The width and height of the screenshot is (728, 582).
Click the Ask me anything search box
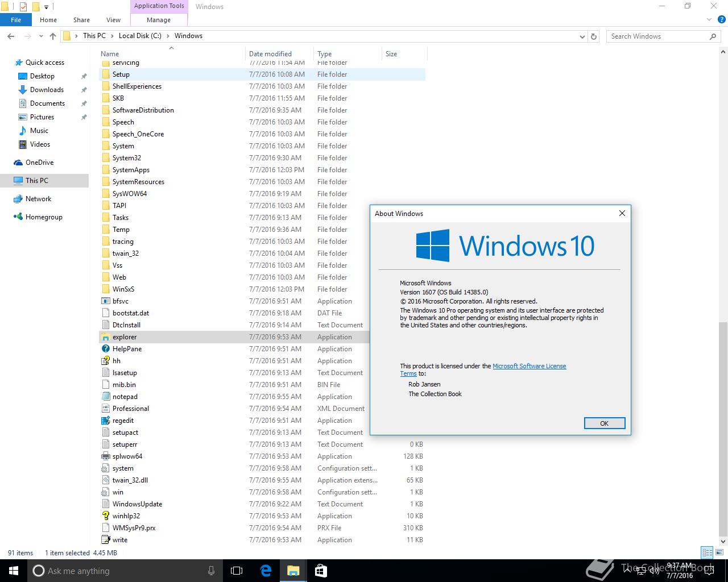tap(125, 571)
